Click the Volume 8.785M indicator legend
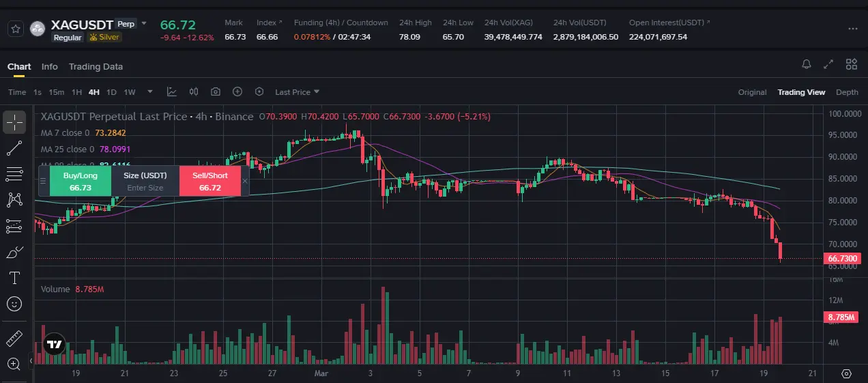868x383 pixels. pyautogui.click(x=72, y=289)
